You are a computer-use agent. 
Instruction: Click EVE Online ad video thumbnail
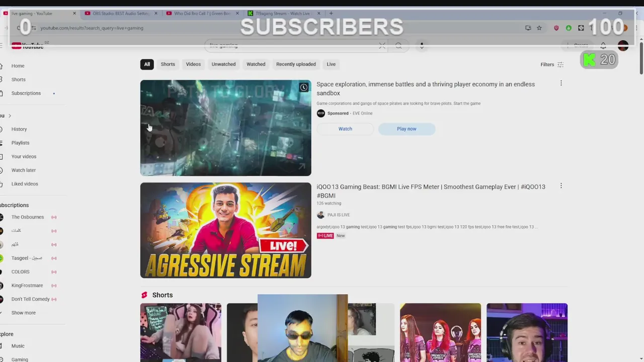[x=225, y=128]
